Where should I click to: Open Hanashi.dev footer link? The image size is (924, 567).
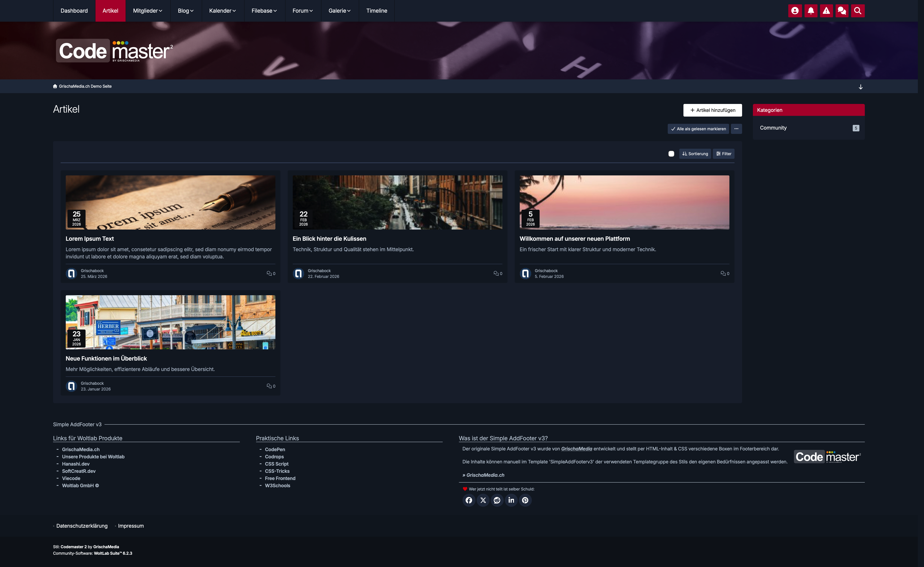point(76,464)
